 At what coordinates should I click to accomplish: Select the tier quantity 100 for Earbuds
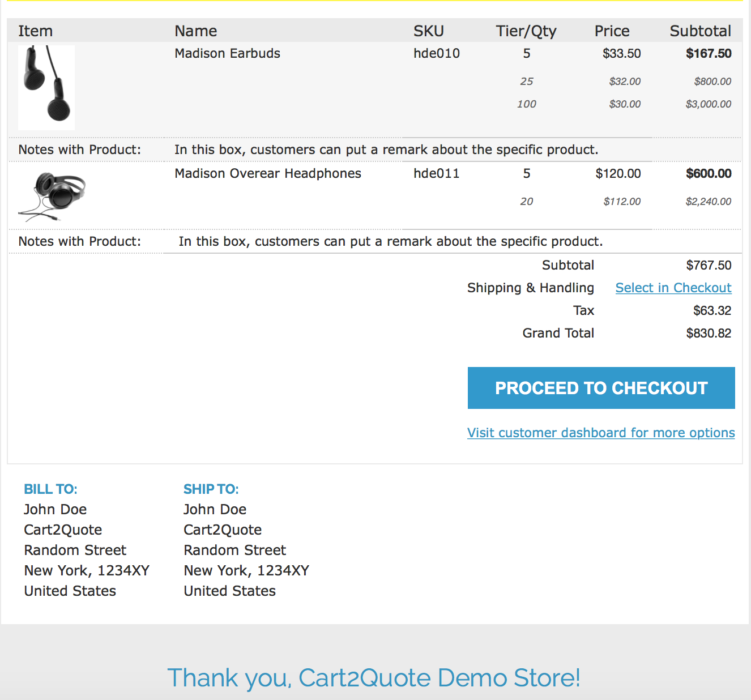click(527, 104)
